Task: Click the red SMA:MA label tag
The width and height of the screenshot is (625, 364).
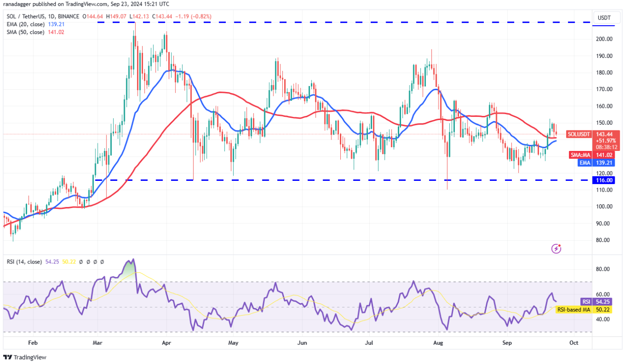Action: [580, 154]
